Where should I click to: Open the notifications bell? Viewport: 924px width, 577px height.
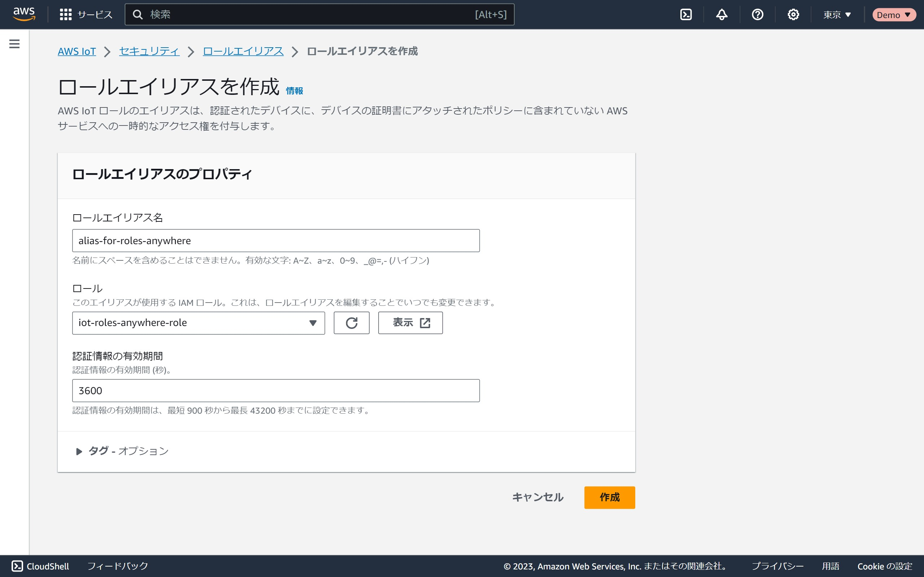(721, 14)
